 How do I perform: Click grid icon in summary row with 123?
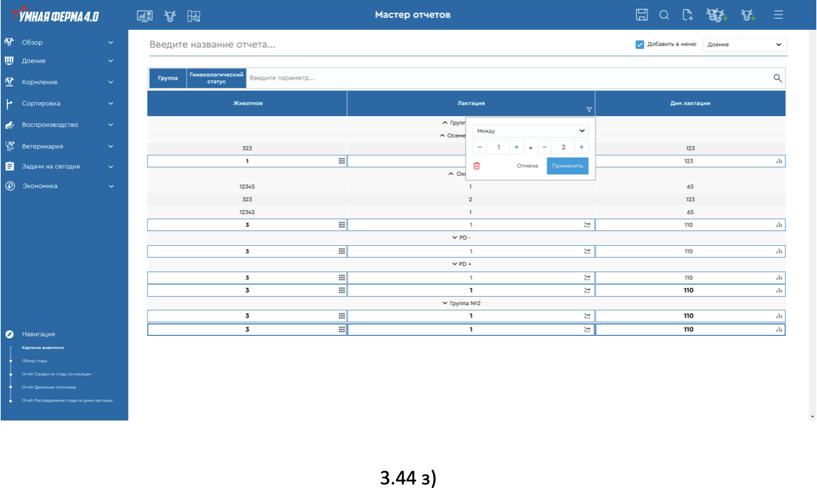[341, 161]
